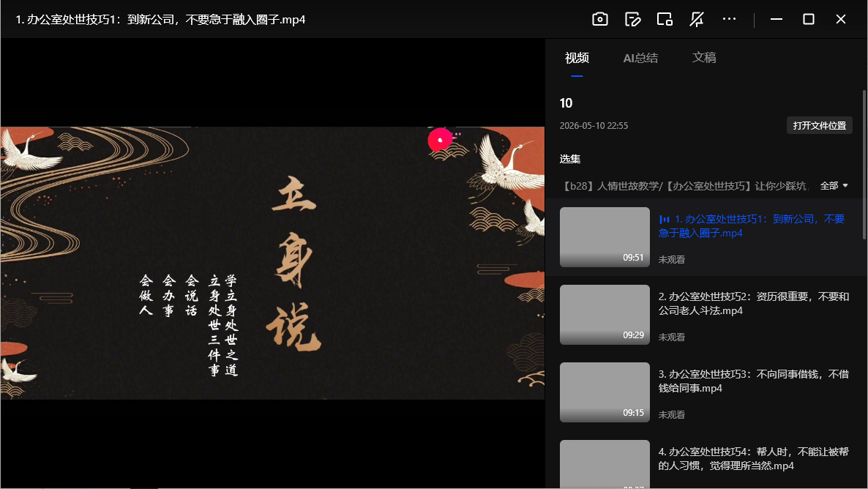Open thumbnail of 4. 办公室处世技巧4 video
The width and height of the screenshot is (868, 489).
click(605, 464)
